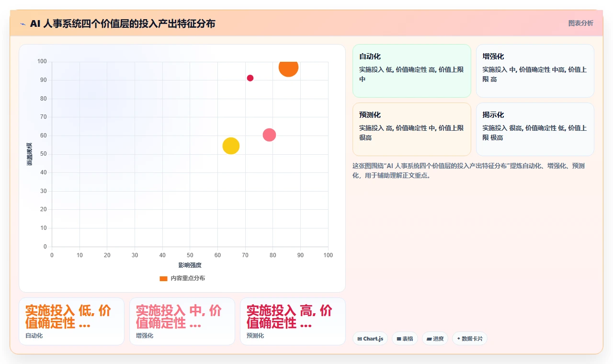Open the 自动化 info card

(412, 71)
